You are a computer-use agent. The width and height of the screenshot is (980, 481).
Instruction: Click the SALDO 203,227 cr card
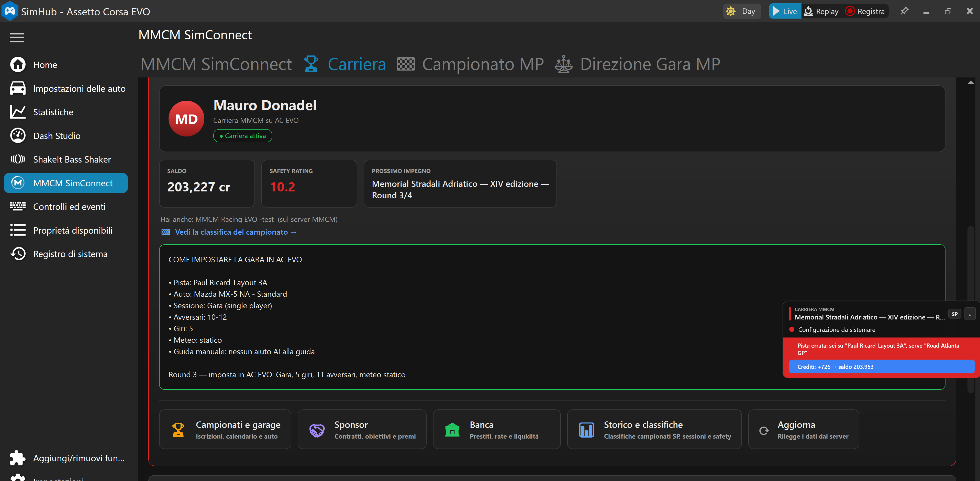(x=207, y=183)
